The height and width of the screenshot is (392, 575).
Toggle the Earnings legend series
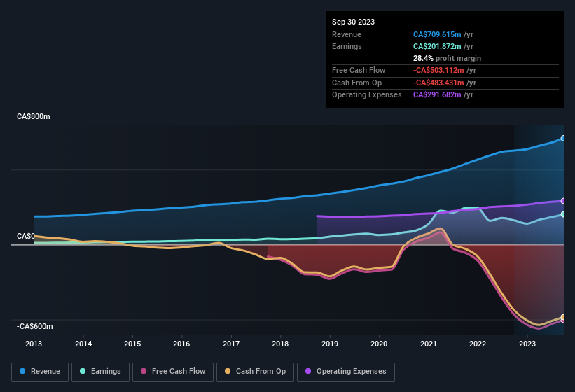(100, 371)
